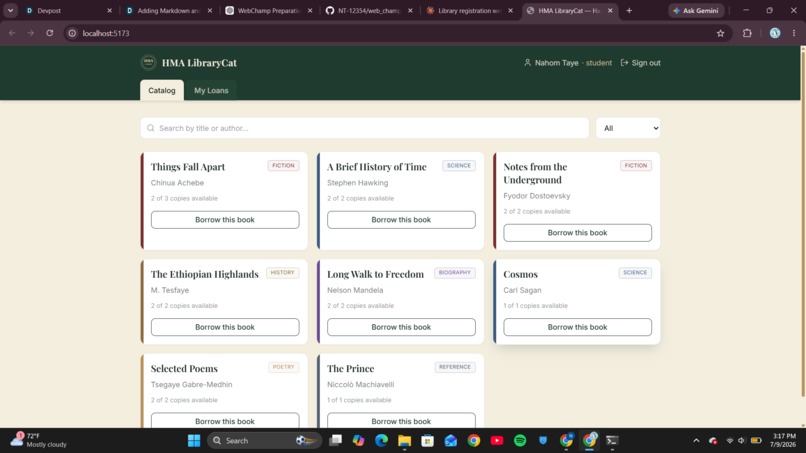
Task: Open Task View in the taskbar
Action: pyautogui.click(x=335, y=441)
